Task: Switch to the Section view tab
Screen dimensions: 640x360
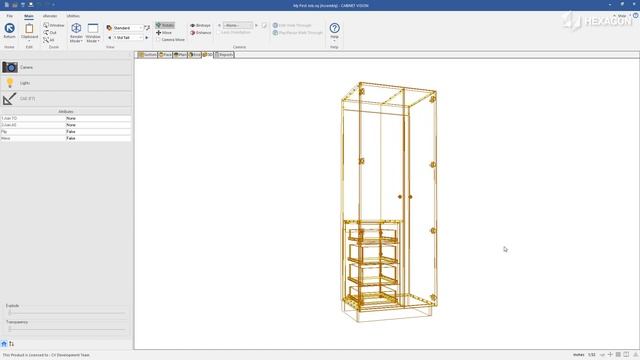Action: [x=147, y=55]
